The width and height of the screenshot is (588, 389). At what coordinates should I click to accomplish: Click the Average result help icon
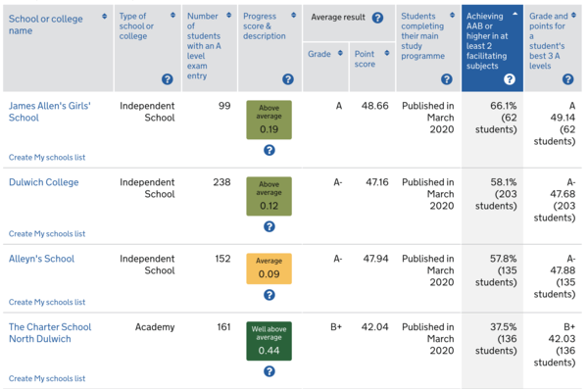point(377,18)
